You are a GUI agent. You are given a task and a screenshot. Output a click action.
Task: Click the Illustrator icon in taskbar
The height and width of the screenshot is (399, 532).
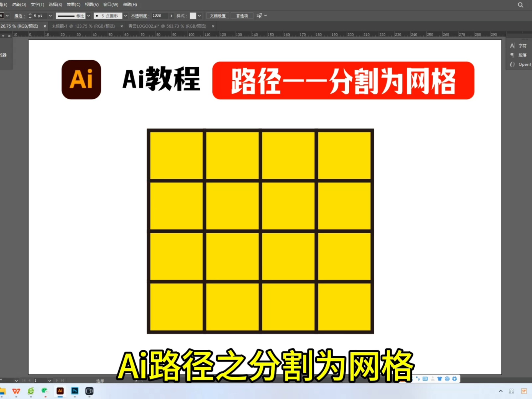pyautogui.click(x=60, y=391)
